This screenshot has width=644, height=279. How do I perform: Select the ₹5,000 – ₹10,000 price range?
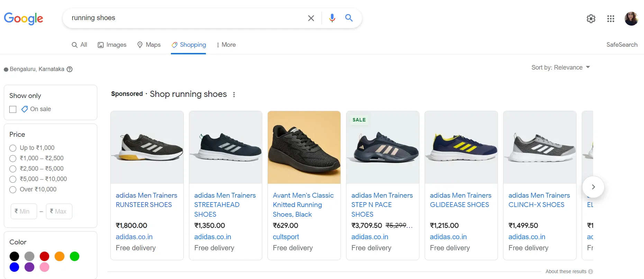coord(13,179)
